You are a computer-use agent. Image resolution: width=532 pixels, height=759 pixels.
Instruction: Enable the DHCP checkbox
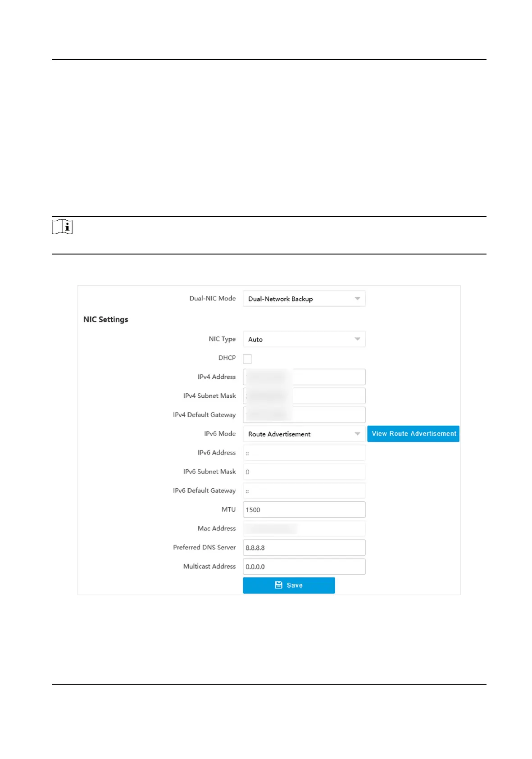(x=247, y=359)
